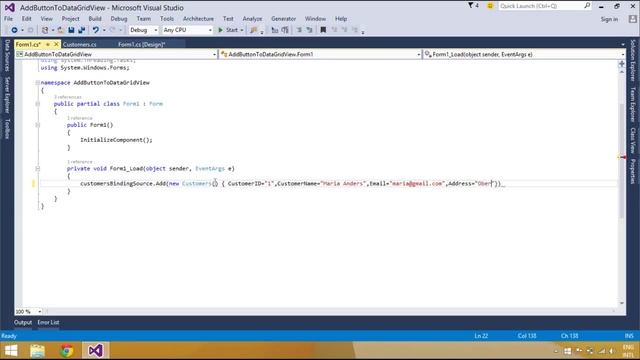Open the Start button dropdown arrow
640x360 pixels.
(242, 30)
